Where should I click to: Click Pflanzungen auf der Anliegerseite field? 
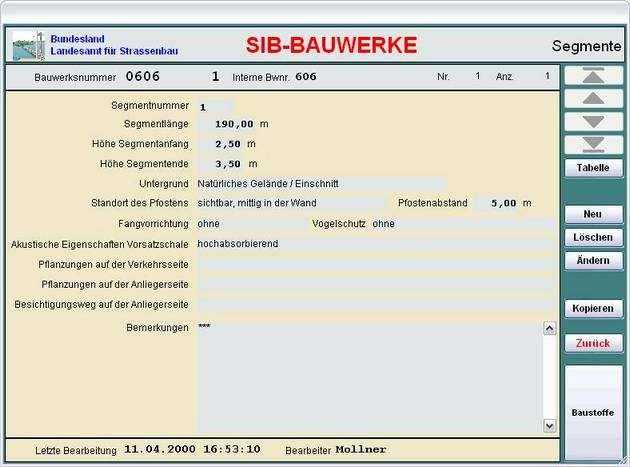pyautogui.click(x=376, y=285)
